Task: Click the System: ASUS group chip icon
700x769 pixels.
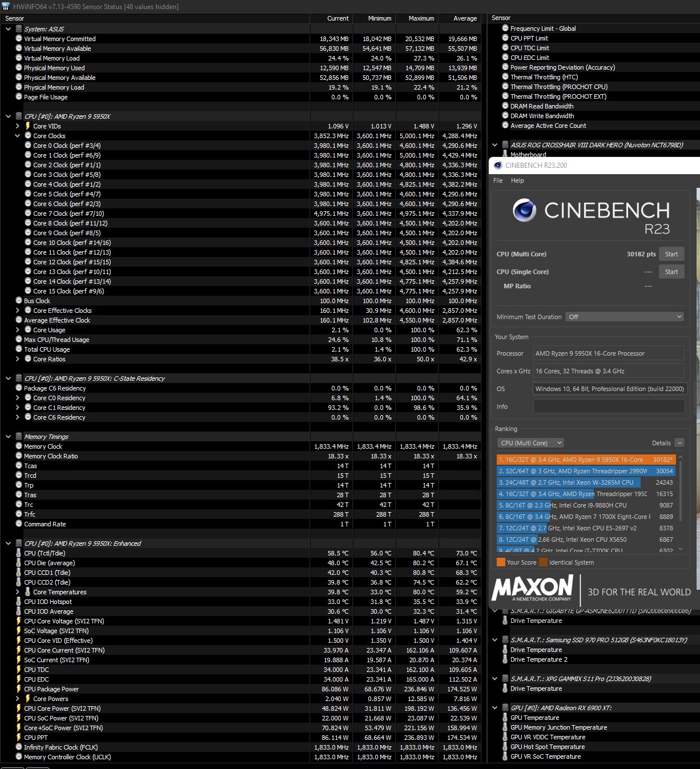Action: (19, 29)
